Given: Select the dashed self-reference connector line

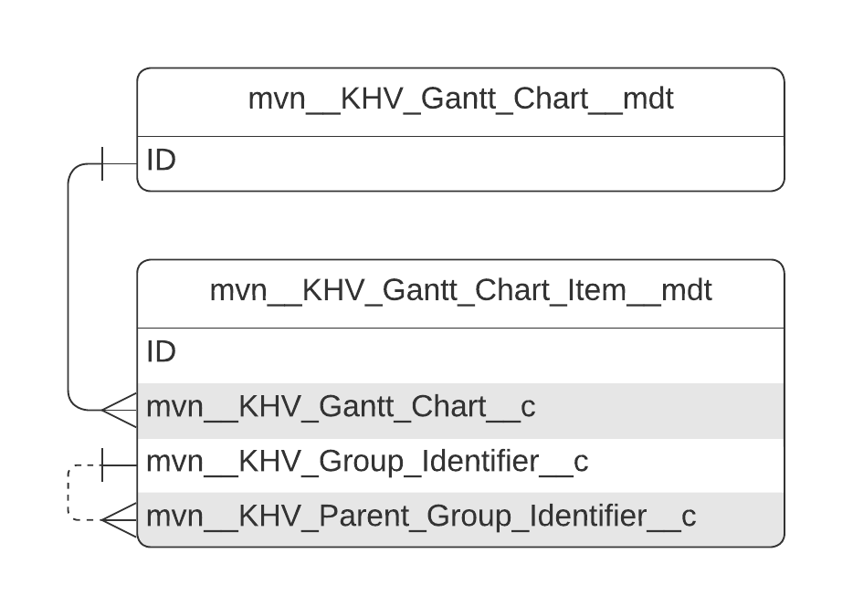Looking at the screenshot, I should (x=68, y=493).
